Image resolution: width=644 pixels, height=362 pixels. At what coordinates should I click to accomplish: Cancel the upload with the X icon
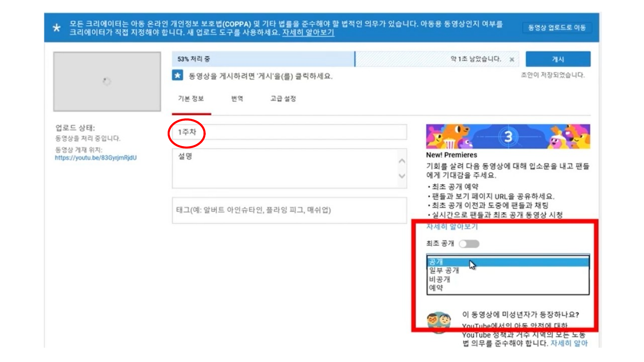coord(512,59)
